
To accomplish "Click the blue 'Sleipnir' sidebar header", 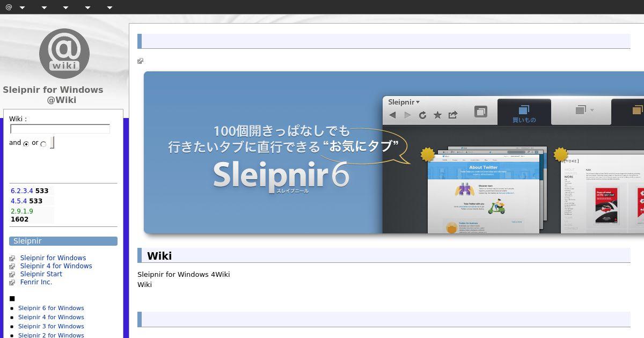I will [x=63, y=241].
